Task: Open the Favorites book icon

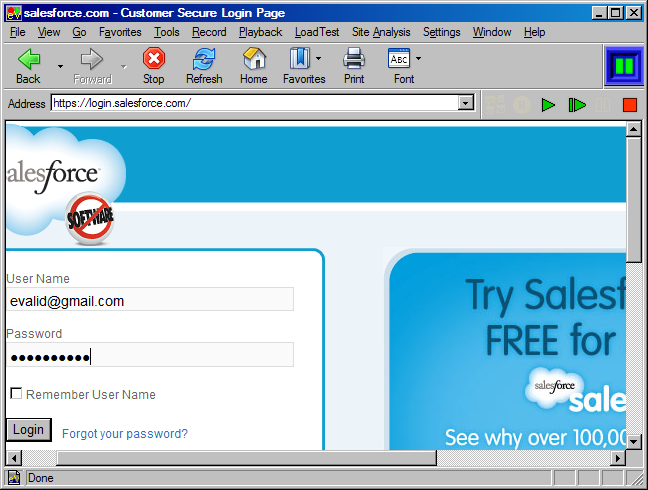Action: click(300, 58)
